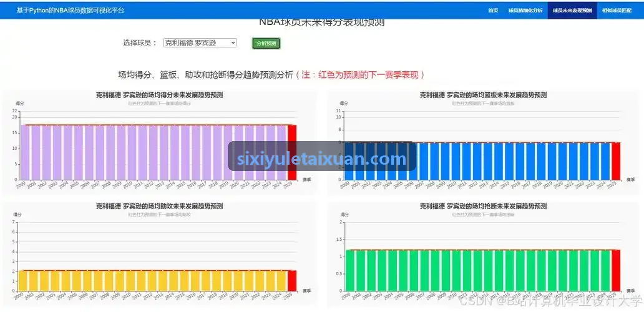
Task: Expand the player dropdown showing 克利福德 罗宾逊
Action: [x=200, y=42]
